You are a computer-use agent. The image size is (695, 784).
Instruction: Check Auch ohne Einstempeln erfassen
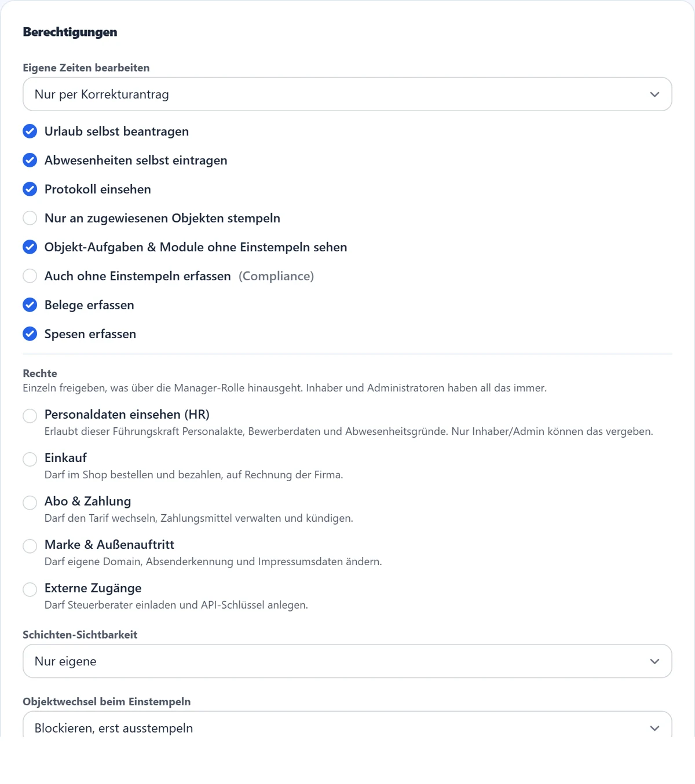pyautogui.click(x=30, y=276)
